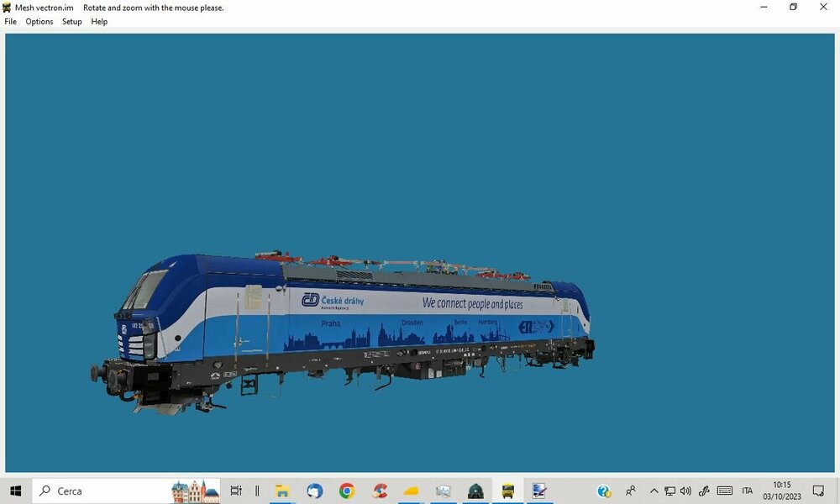This screenshot has height=504, width=840.
Task: Click the locomotive 3D model in viewport
Action: coord(343,332)
